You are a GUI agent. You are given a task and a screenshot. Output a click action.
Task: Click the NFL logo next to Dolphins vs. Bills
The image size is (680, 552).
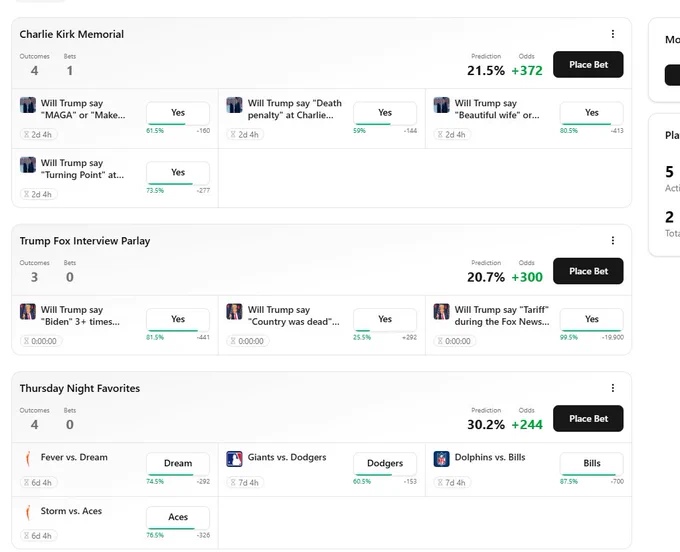(441, 459)
